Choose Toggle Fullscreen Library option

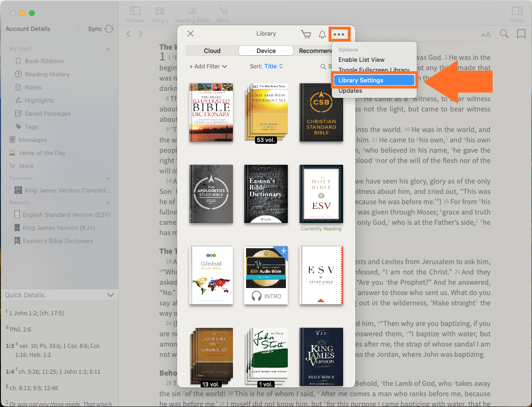[374, 70]
